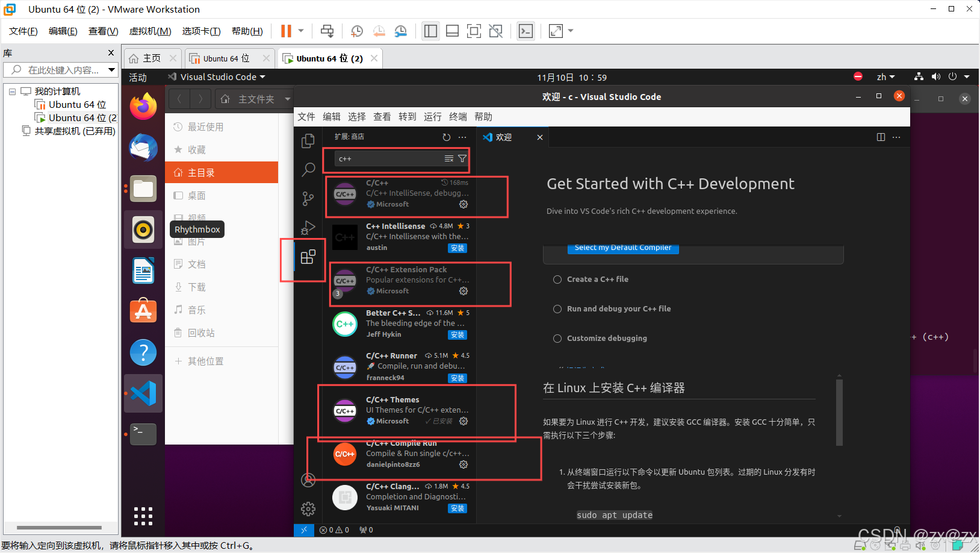Open settings gear for C/C++ Extension Pack
This screenshot has width=980, height=553.
464,291
